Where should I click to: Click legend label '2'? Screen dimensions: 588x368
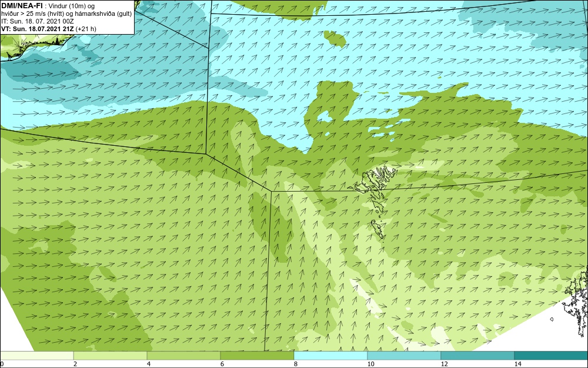pos(75,364)
